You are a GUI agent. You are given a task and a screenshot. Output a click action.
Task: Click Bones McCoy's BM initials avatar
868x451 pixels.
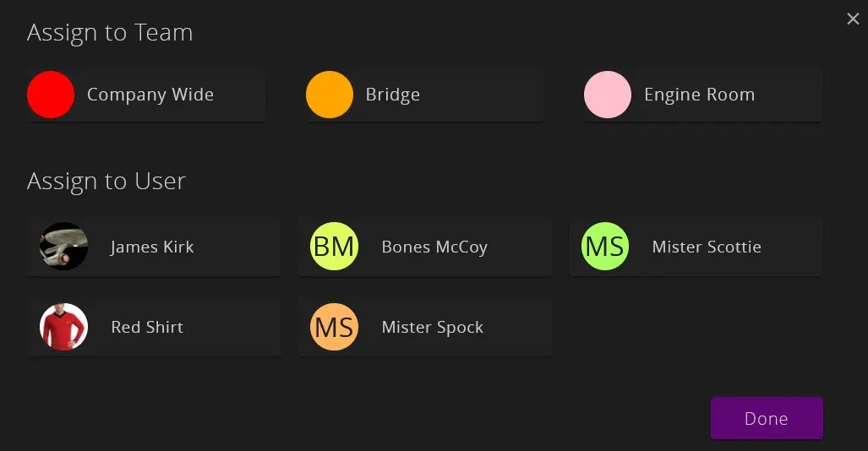[335, 247]
